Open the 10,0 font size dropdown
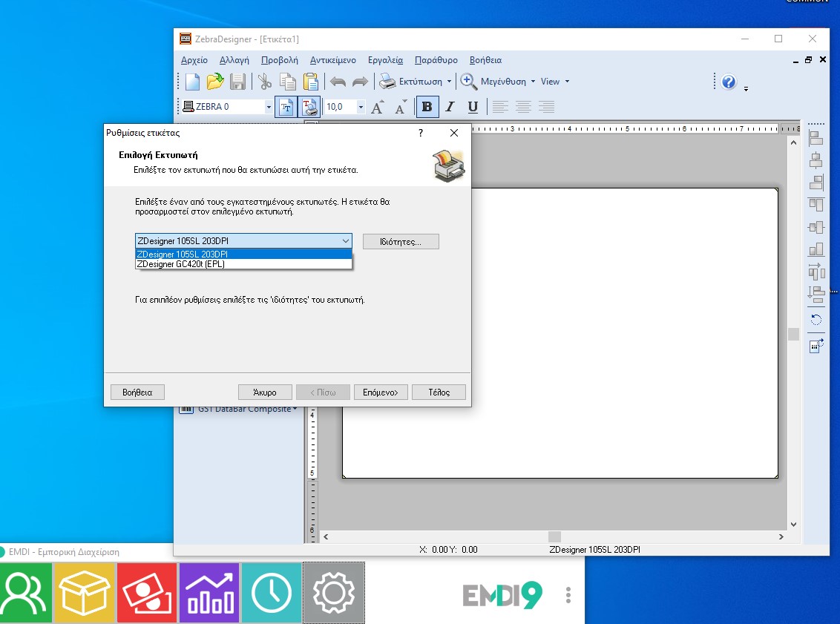840x624 pixels. (x=361, y=107)
